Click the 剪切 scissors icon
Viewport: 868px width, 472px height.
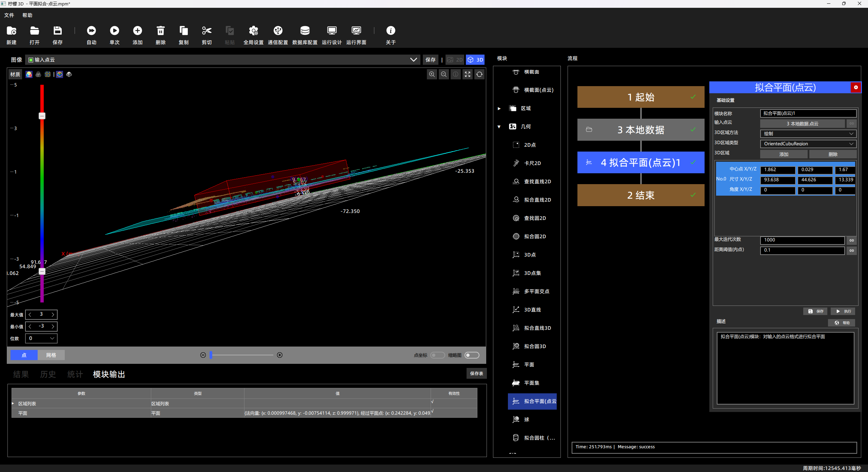(207, 31)
